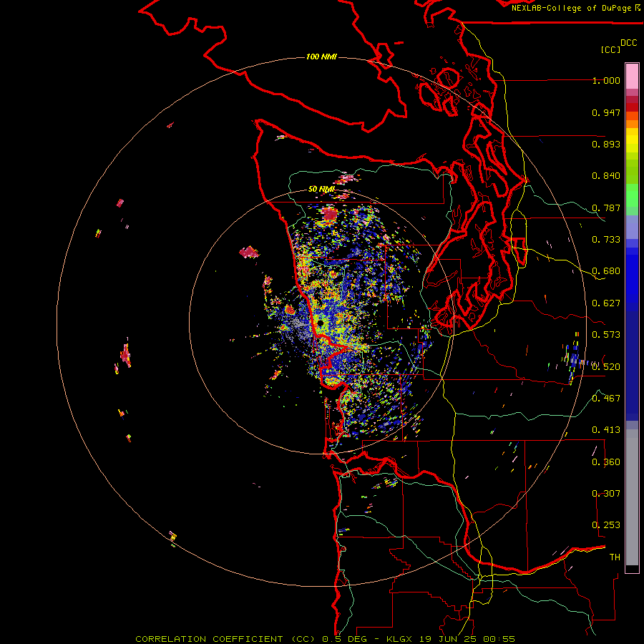This screenshot has width=644, height=644.
Task: Click the 100 NMI range ring label
Action: [x=321, y=57]
